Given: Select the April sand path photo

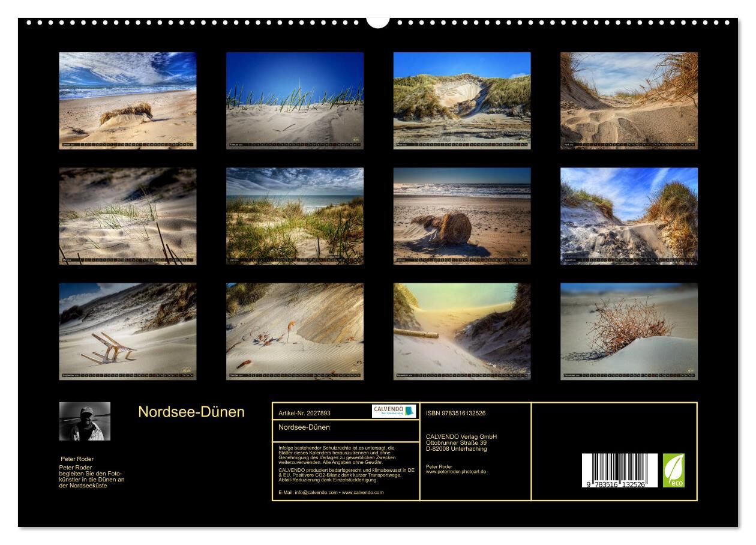Looking at the screenshot, I should tap(629, 100).
